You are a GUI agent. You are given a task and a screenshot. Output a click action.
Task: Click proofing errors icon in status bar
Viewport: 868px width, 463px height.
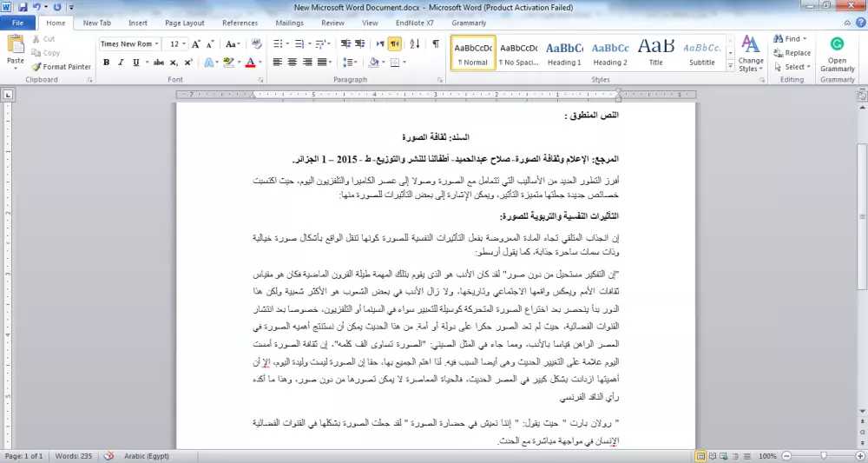point(109,456)
